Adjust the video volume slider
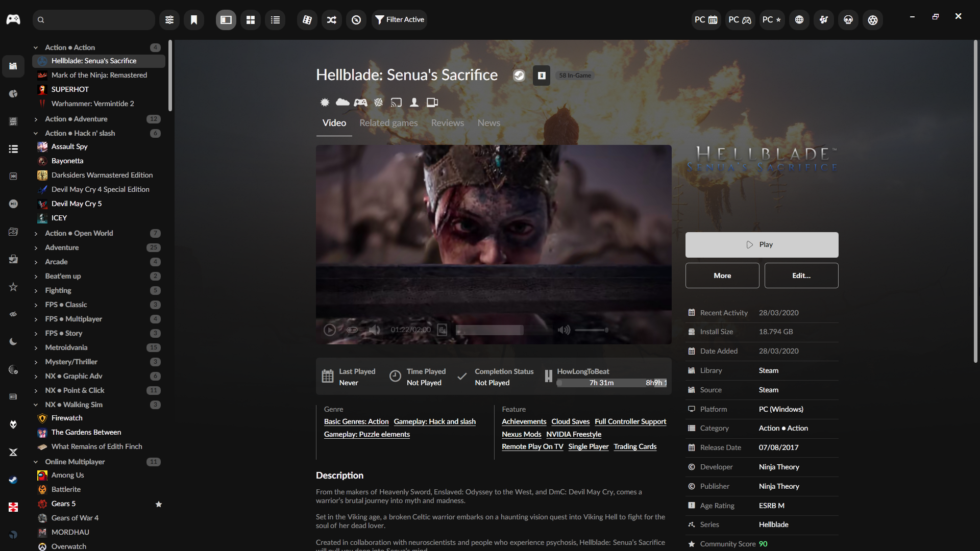 (x=591, y=330)
